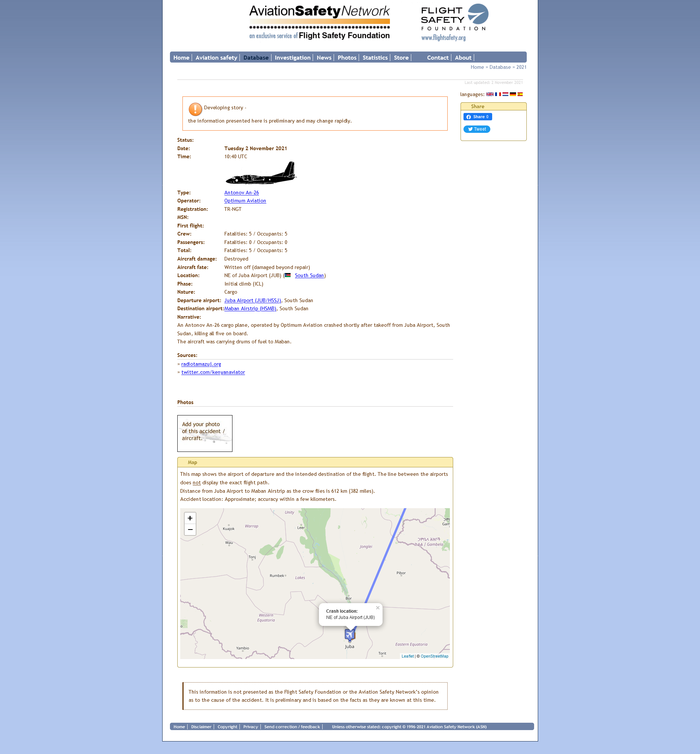
Task: Click the South Sudan flag icon
Action: [288, 276]
